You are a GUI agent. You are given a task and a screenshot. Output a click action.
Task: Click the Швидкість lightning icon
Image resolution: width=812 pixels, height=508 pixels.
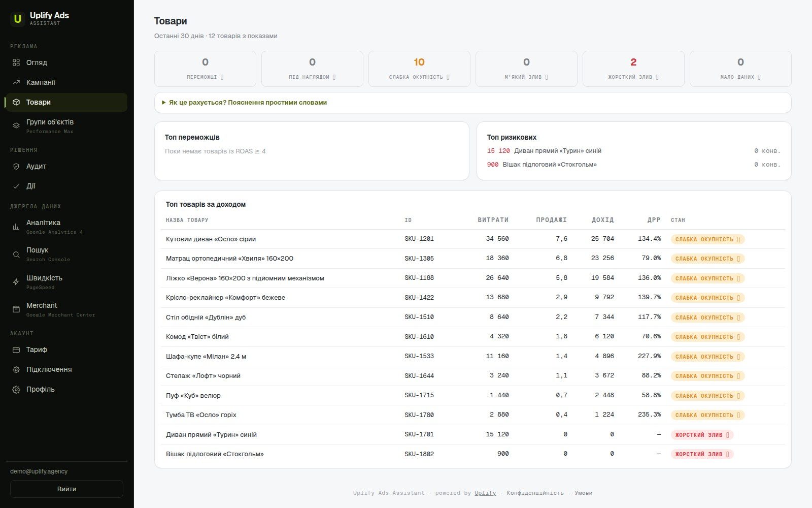tap(16, 282)
